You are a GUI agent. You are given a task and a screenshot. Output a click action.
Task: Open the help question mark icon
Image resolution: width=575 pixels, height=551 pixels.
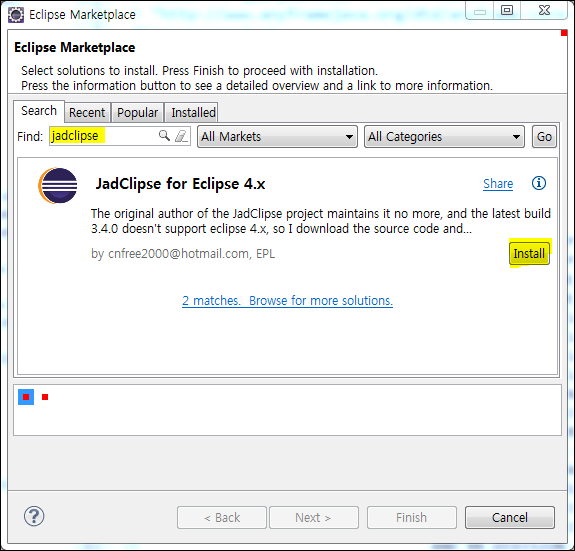coord(34,516)
